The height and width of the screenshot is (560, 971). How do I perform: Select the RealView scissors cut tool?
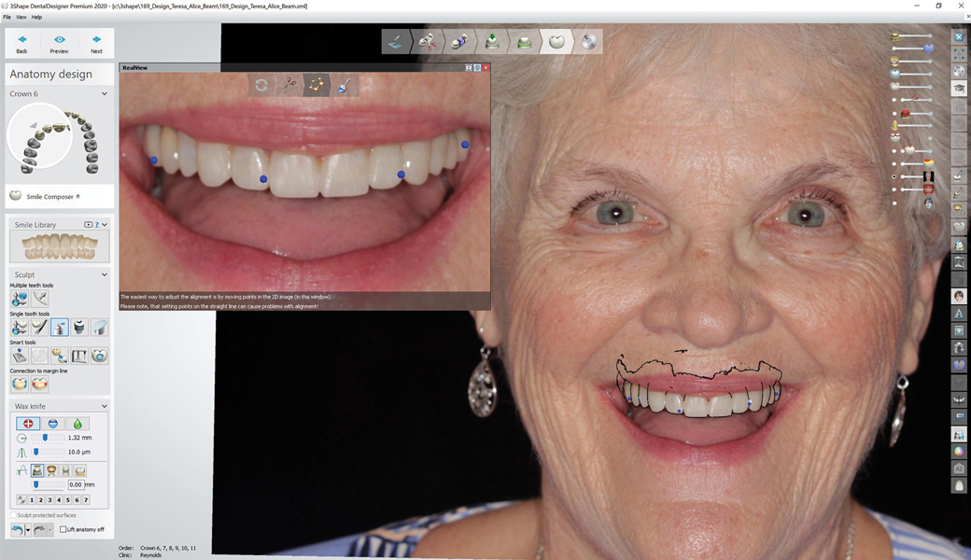[x=289, y=85]
